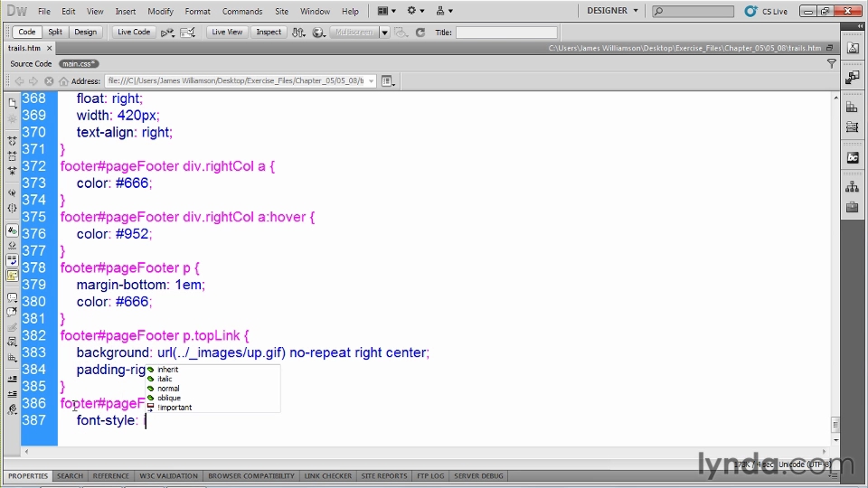Click Outdent Code icon
Image resolution: width=868 pixels, height=488 pixels.
pyautogui.click(x=12, y=394)
